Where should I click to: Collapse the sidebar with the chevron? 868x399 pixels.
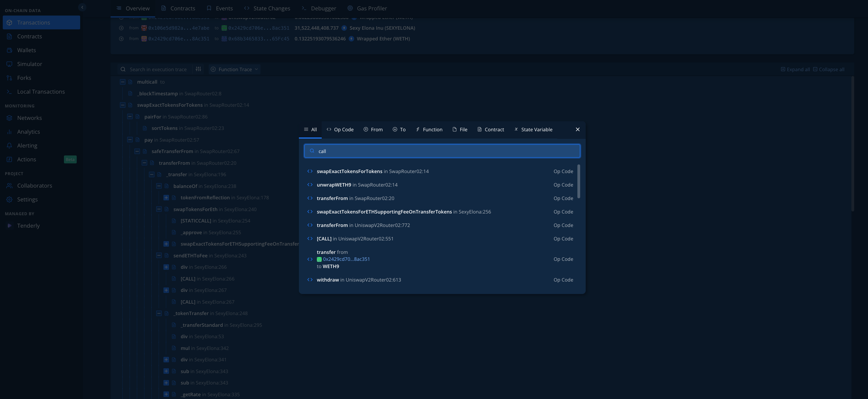(82, 7)
